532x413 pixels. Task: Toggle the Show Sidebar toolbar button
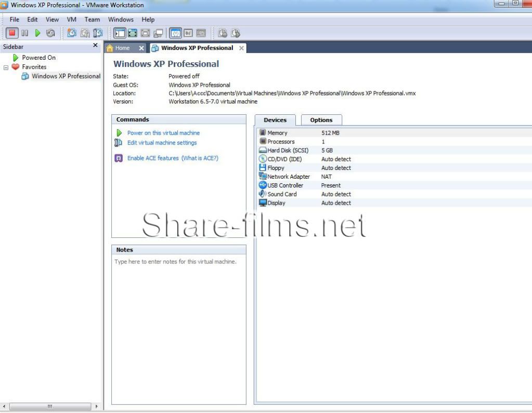coord(120,33)
